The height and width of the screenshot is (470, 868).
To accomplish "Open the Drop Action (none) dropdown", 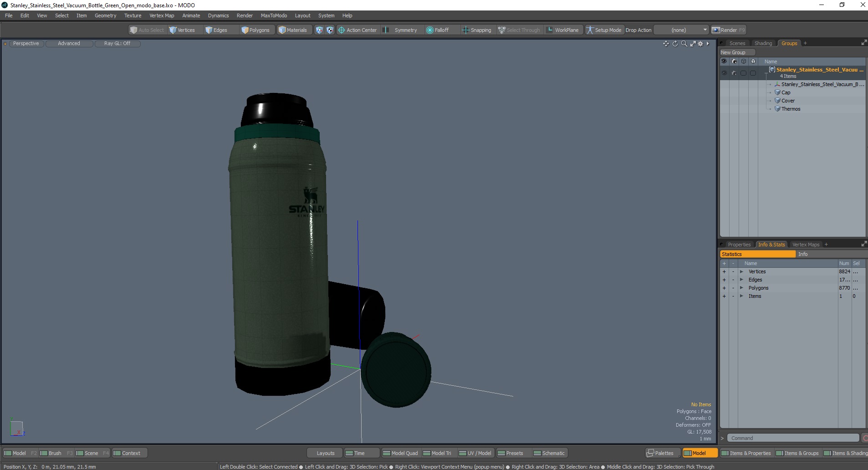I will pyautogui.click(x=681, y=30).
